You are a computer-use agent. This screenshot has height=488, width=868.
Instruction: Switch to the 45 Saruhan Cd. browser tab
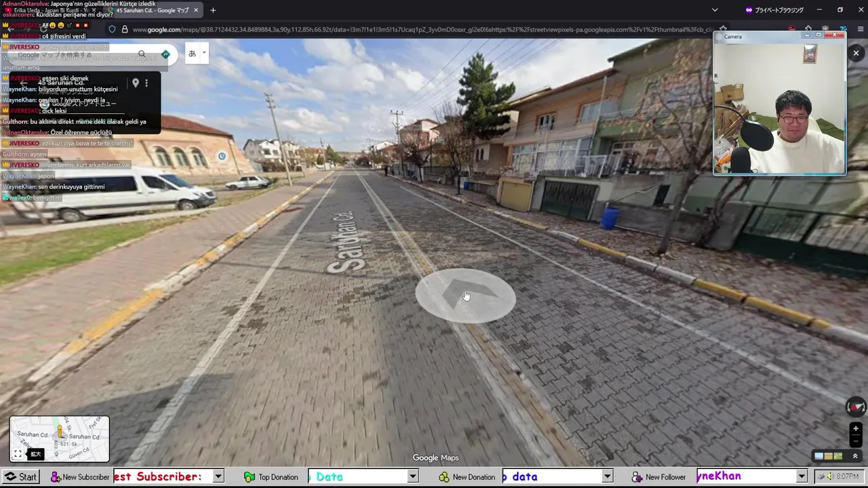153,10
